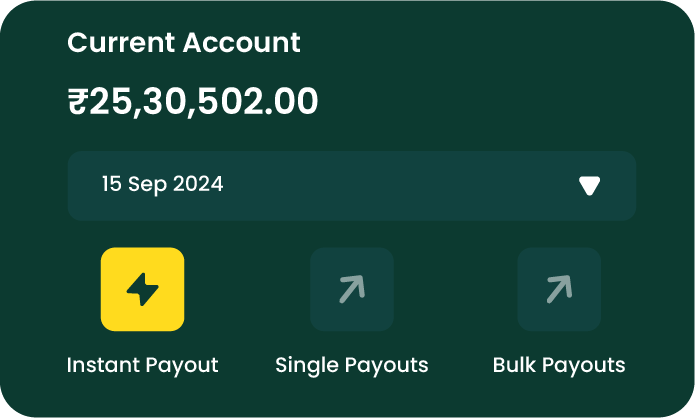Click the word Account in the card title
The image size is (695, 418).
241,43
